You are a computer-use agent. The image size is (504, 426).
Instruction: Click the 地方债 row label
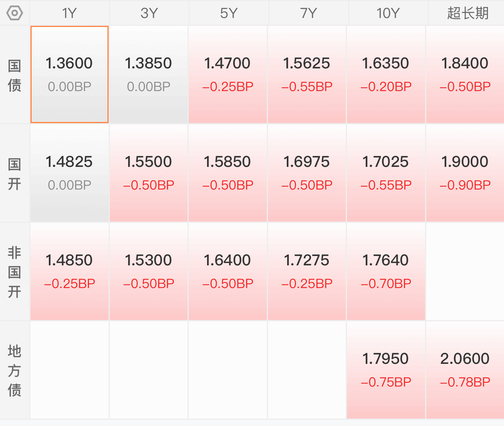[14, 371]
